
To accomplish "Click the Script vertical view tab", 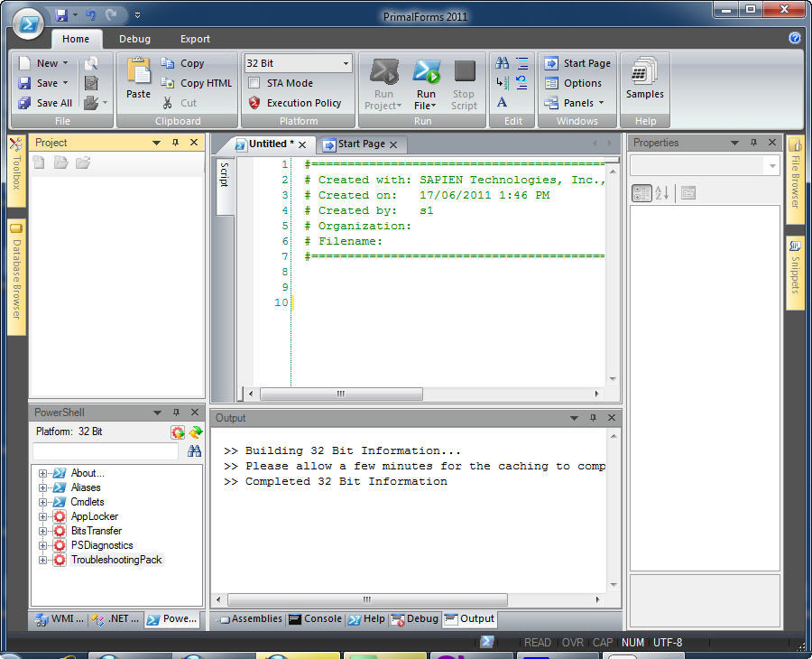I will point(225,185).
